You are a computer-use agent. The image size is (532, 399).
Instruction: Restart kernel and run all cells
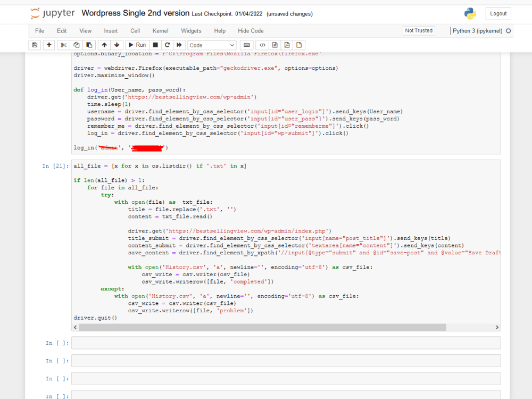coord(179,45)
